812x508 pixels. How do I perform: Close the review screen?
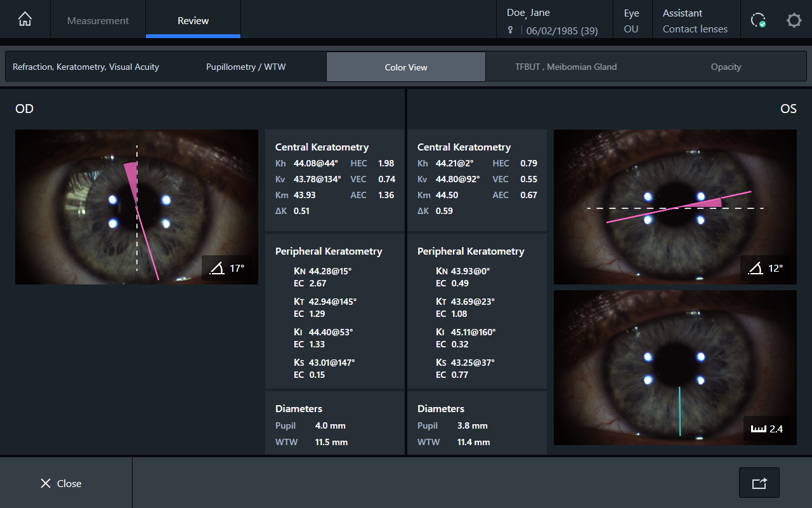coord(61,483)
